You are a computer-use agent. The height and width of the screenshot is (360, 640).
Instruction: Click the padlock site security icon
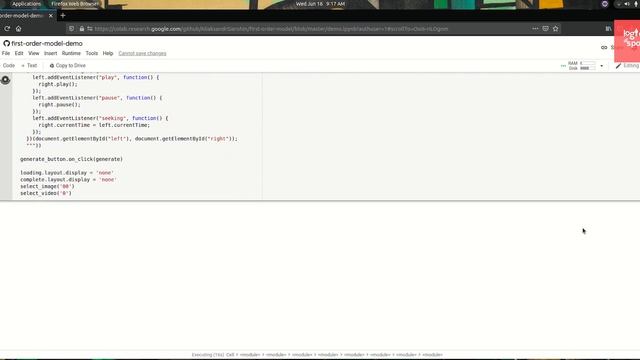pyautogui.click(x=82, y=29)
